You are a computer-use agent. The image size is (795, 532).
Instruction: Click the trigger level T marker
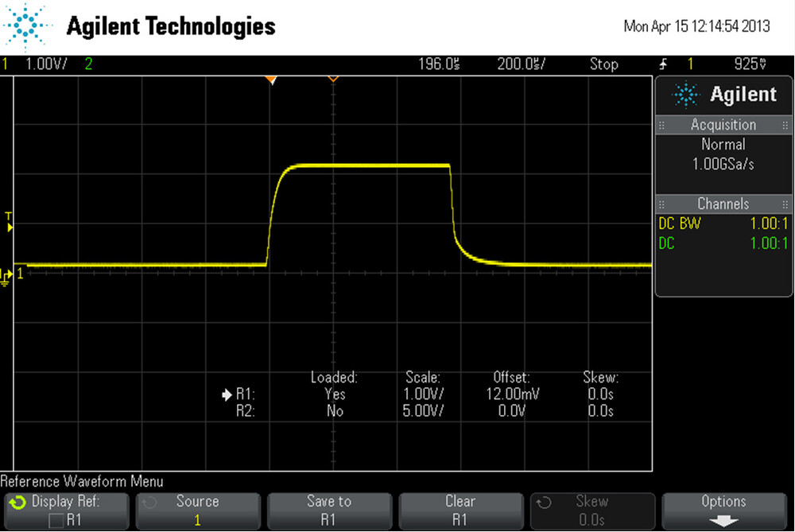coord(10,223)
